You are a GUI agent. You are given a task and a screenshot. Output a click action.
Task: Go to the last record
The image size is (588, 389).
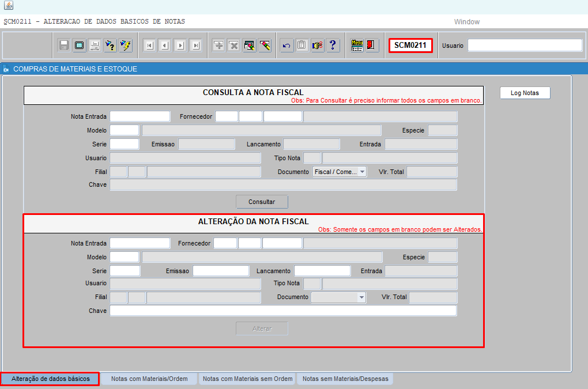[x=195, y=46]
